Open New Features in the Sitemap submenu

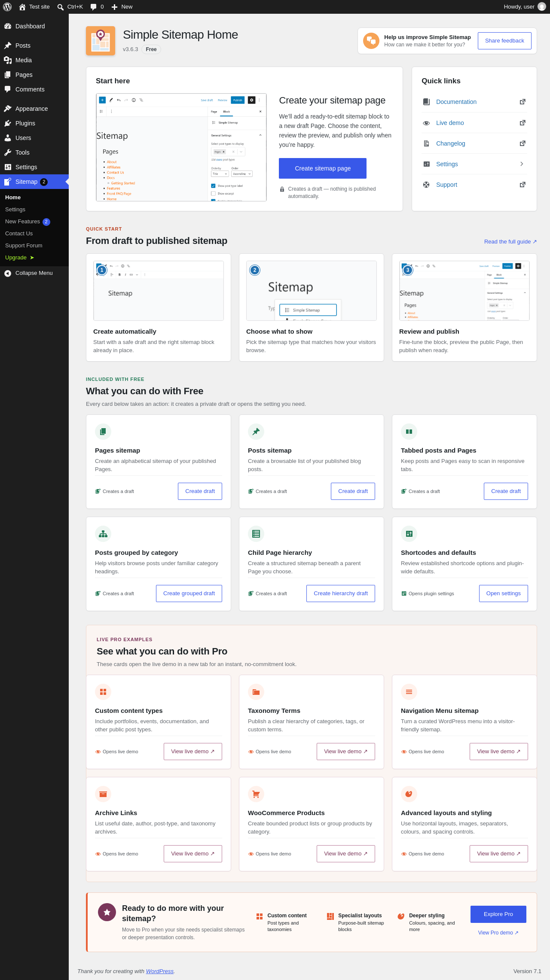(34, 222)
